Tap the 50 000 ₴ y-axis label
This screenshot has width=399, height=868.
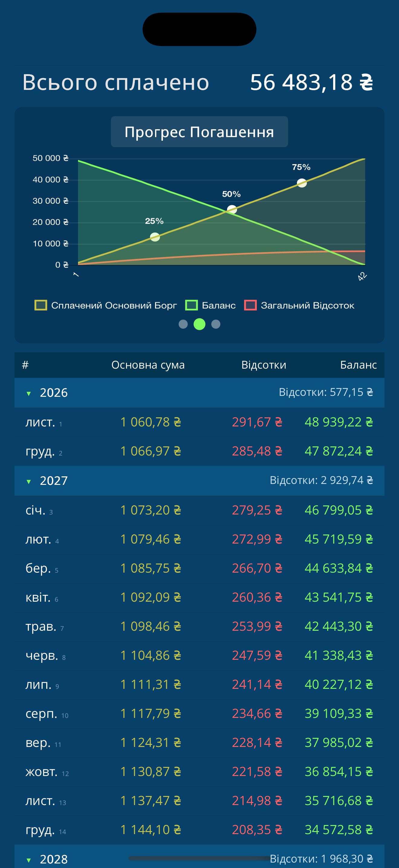[x=50, y=158]
